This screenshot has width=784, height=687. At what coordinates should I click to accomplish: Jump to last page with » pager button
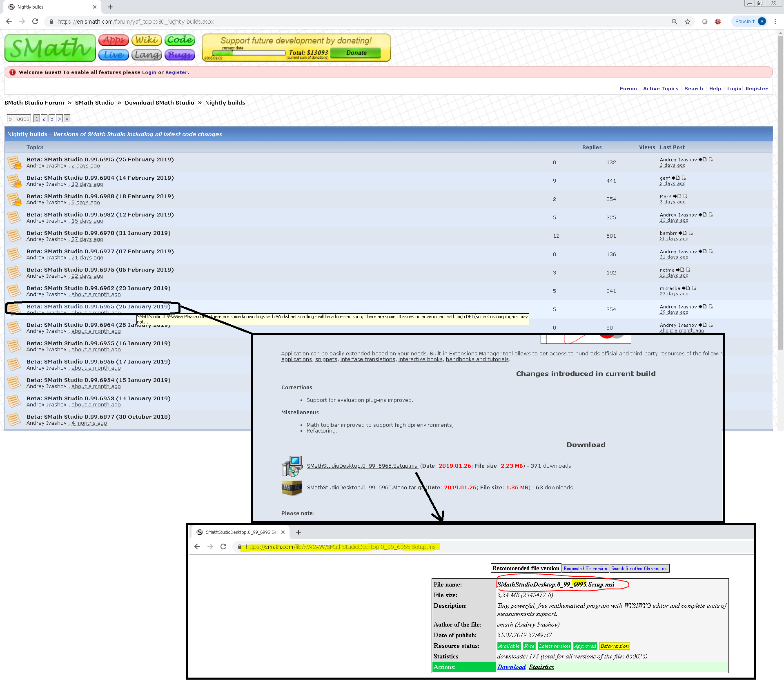click(67, 118)
